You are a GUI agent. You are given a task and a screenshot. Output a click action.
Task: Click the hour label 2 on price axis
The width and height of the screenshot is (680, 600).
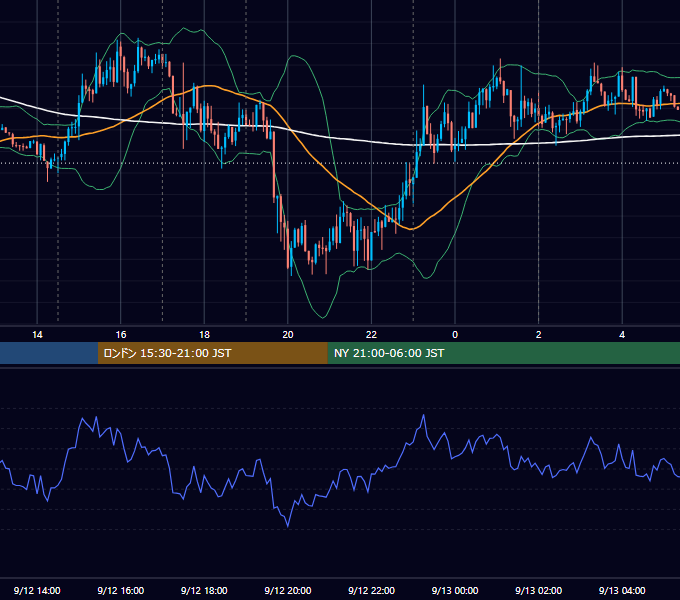(x=539, y=335)
